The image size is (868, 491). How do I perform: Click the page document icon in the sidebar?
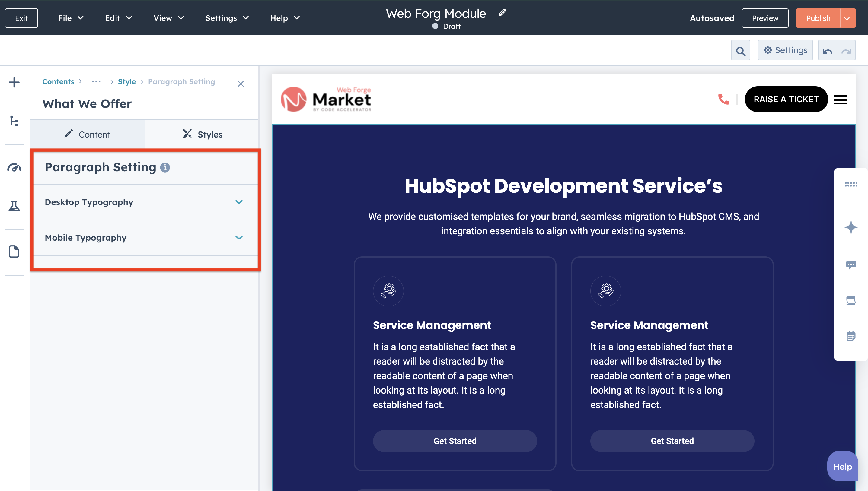[14, 252]
